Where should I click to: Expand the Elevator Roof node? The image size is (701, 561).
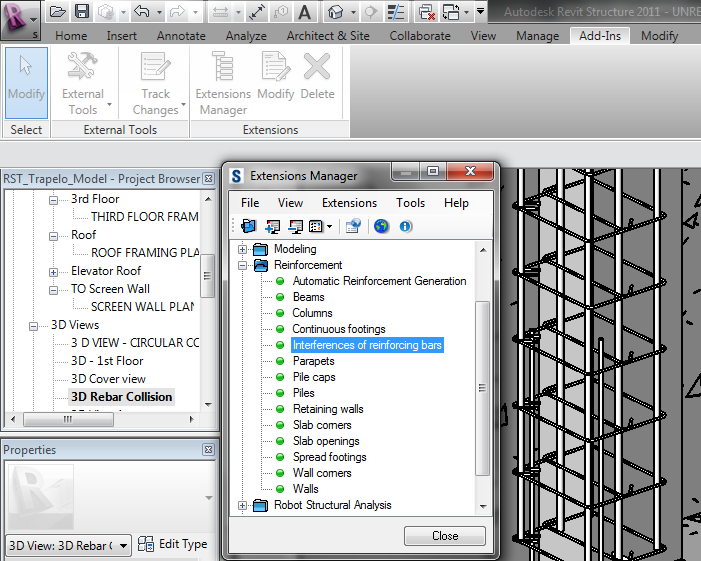click(x=53, y=272)
